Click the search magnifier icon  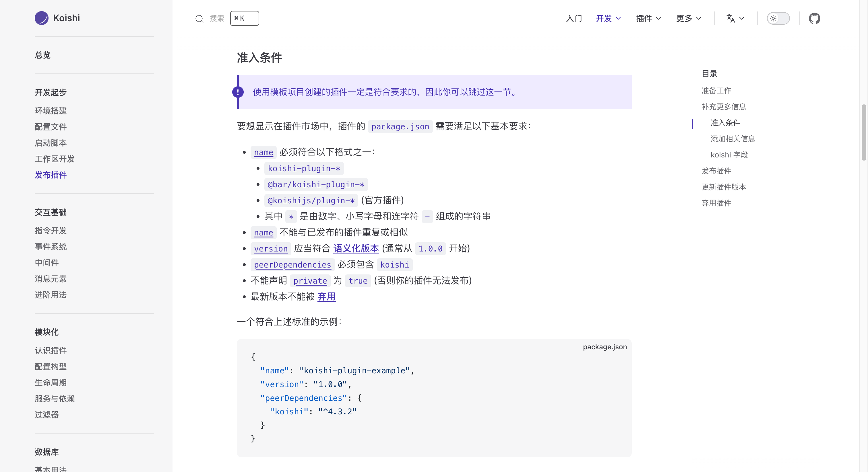[x=199, y=19]
